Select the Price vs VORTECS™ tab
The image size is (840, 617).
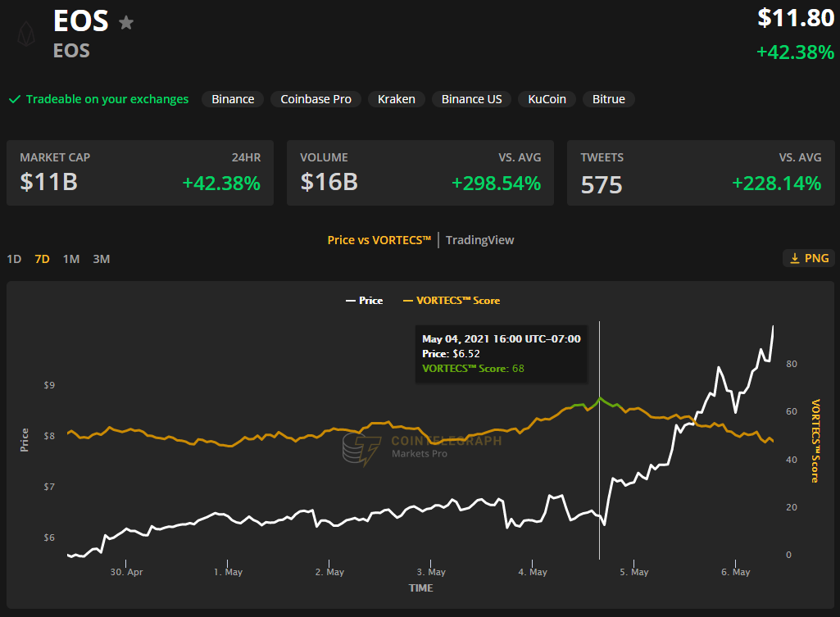coord(379,240)
